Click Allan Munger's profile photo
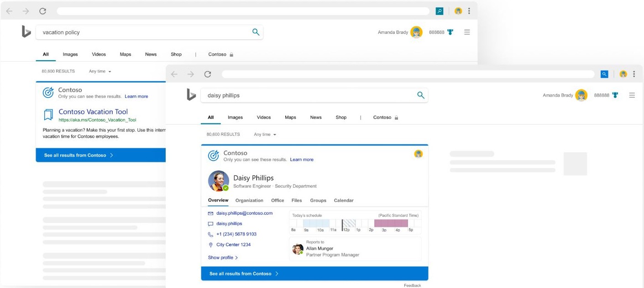The width and height of the screenshot is (644, 288). (x=298, y=249)
